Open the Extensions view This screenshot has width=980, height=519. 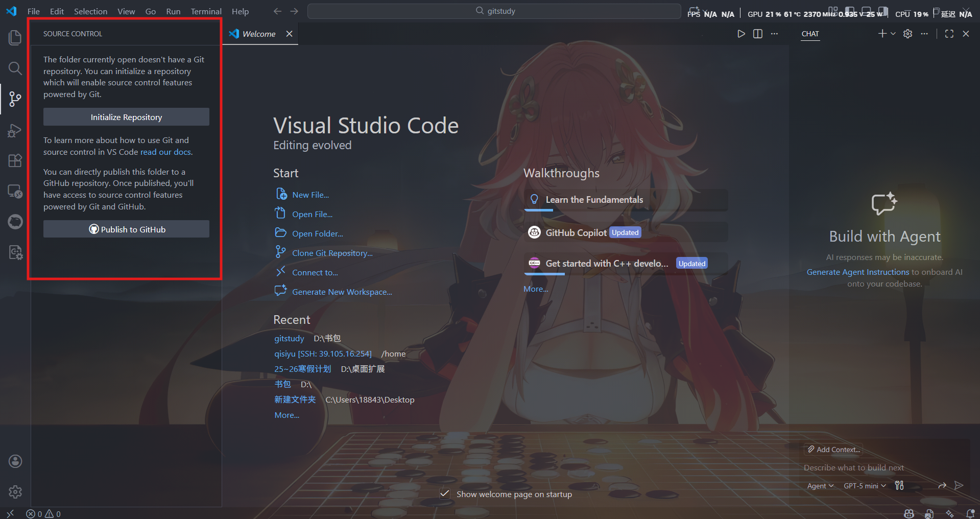(15, 160)
